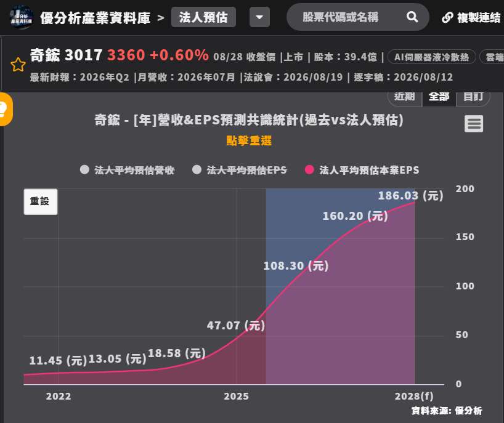Click the 月營收：2026年07月 text
This screenshot has height=423, width=504.
coord(187,77)
